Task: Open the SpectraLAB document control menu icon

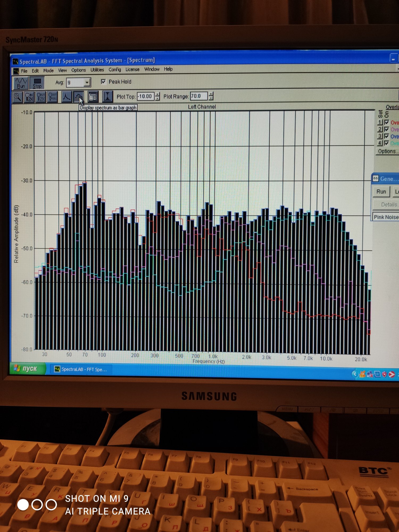Action: (x=16, y=71)
